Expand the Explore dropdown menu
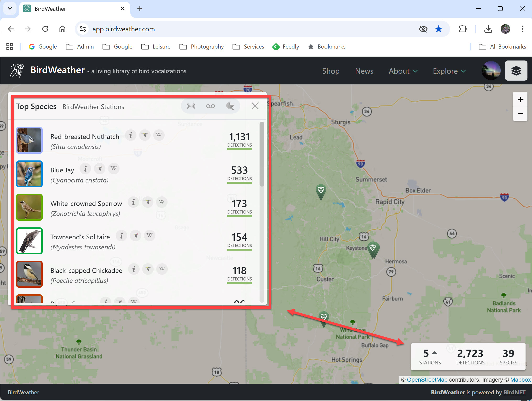Viewport: 532px width, 401px height. coord(449,71)
